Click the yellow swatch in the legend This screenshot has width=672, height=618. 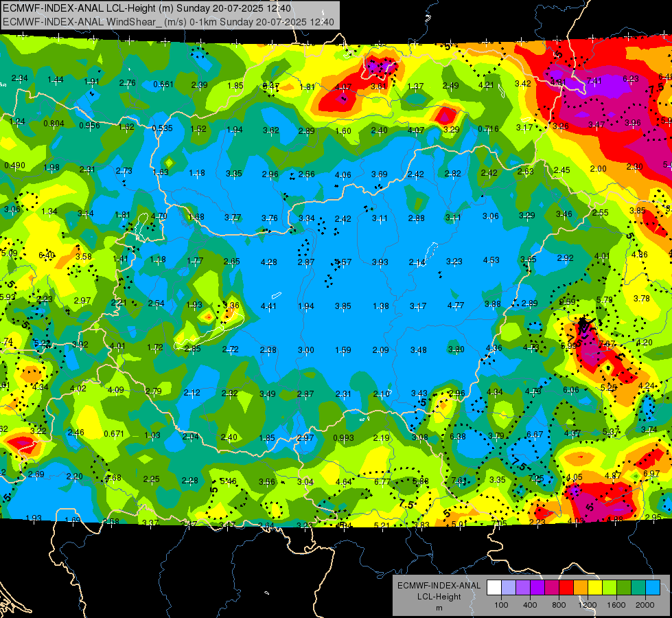click(x=595, y=588)
